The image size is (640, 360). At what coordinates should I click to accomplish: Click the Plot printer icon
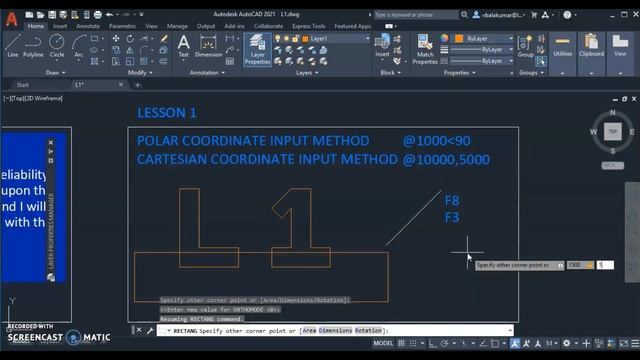(x=98, y=15)
